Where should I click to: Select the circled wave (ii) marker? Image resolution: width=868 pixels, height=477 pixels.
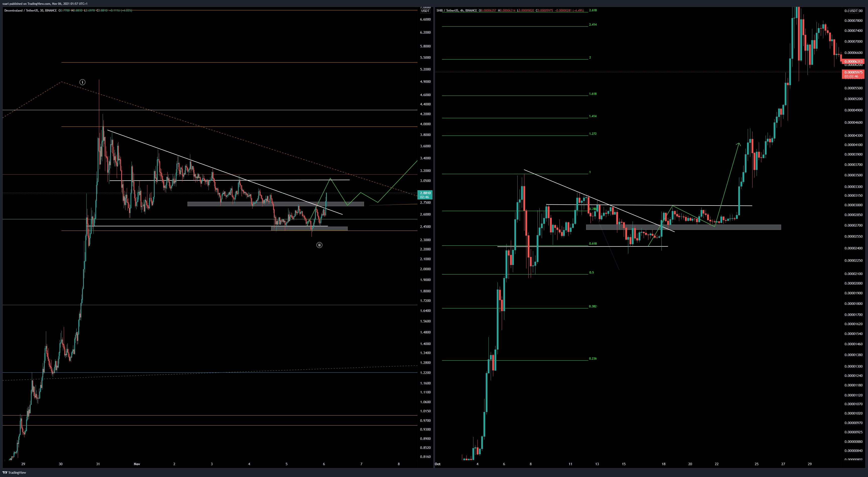[x=320, y=245]
